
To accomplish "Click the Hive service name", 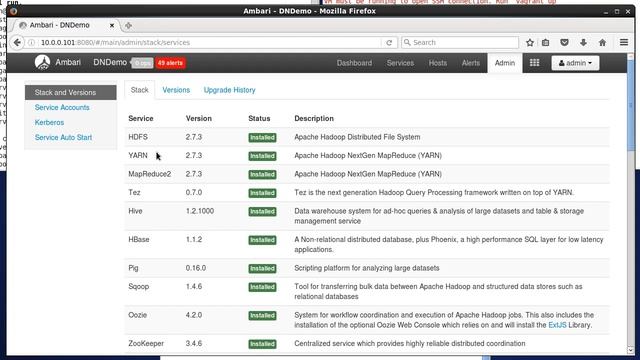I will (135, 211).
